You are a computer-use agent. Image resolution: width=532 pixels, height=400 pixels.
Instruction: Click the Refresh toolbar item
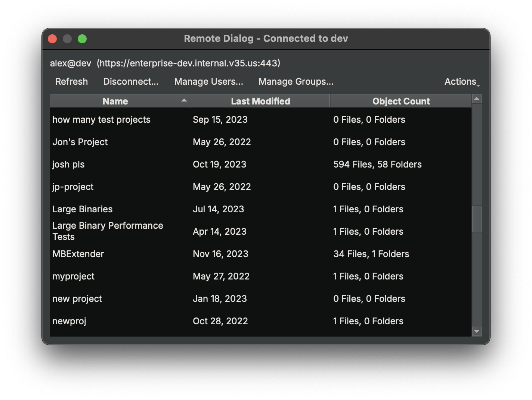point(71,81)
